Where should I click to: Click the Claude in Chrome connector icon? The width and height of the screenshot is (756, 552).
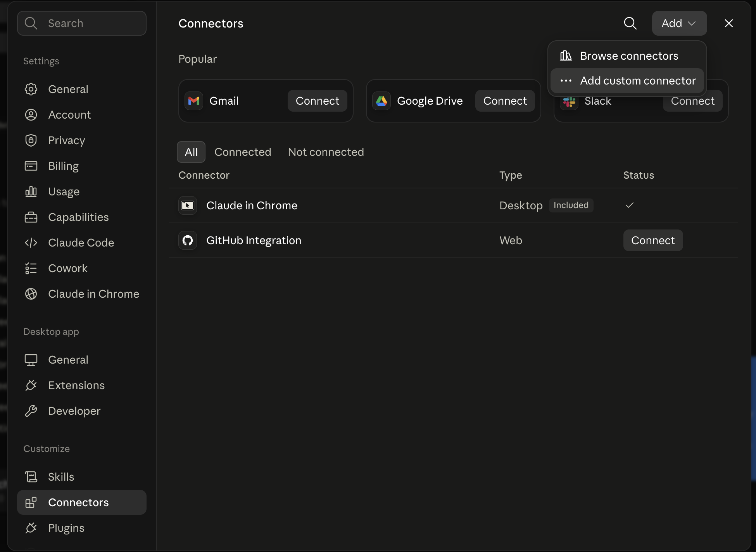tap(188, 205)
